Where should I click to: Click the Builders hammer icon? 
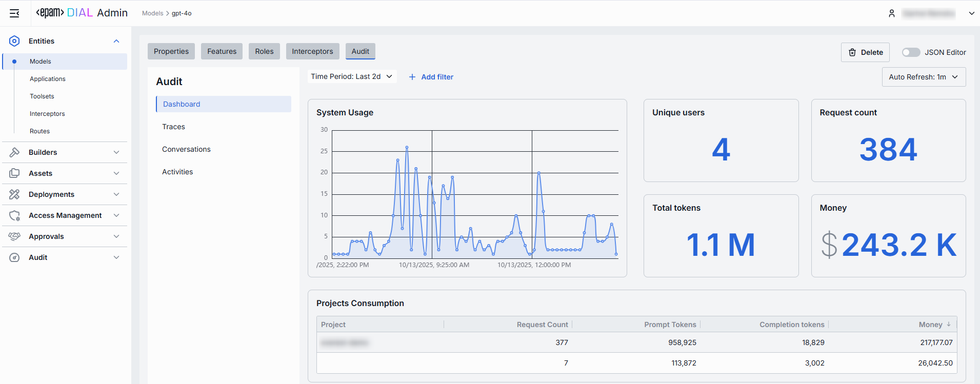pyautogui.click(x=14, y=152)
